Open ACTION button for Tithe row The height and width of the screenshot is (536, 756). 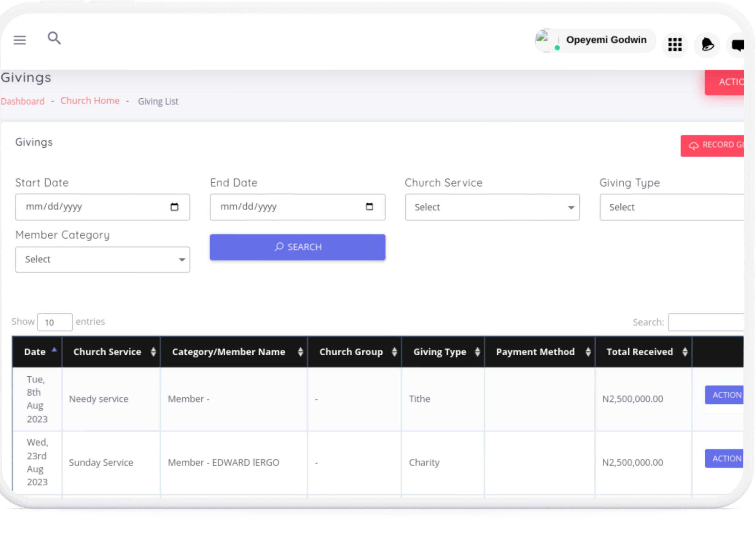pyautogui.click(x=725, y=395)
